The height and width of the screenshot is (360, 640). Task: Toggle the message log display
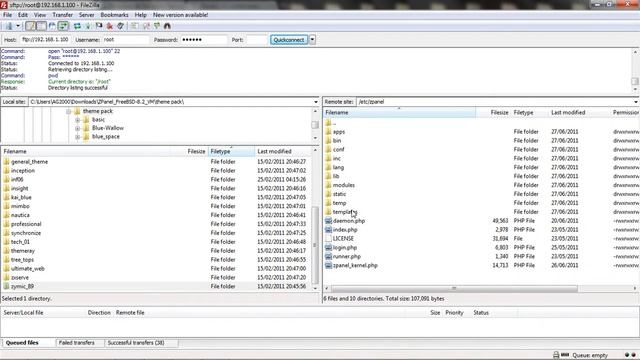click(31, 26)
